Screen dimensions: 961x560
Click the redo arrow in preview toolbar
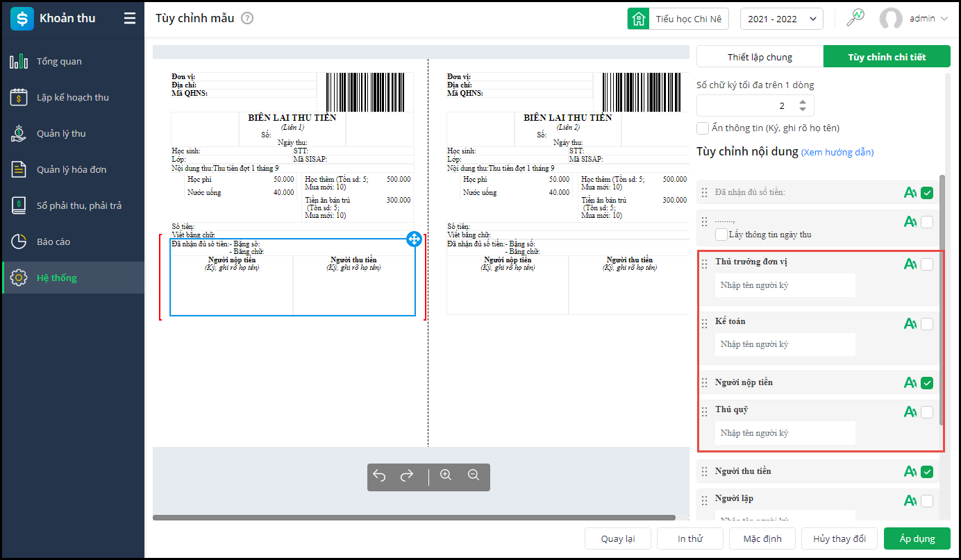point(407,476)
